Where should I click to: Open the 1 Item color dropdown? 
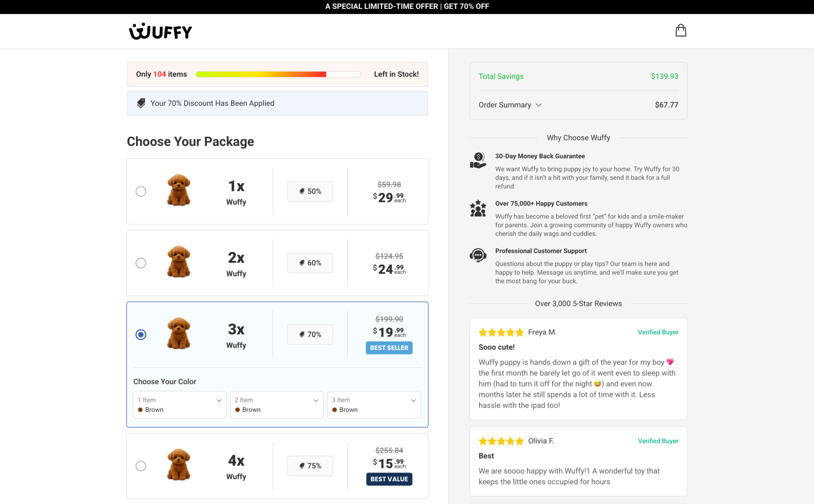[179, 405]
